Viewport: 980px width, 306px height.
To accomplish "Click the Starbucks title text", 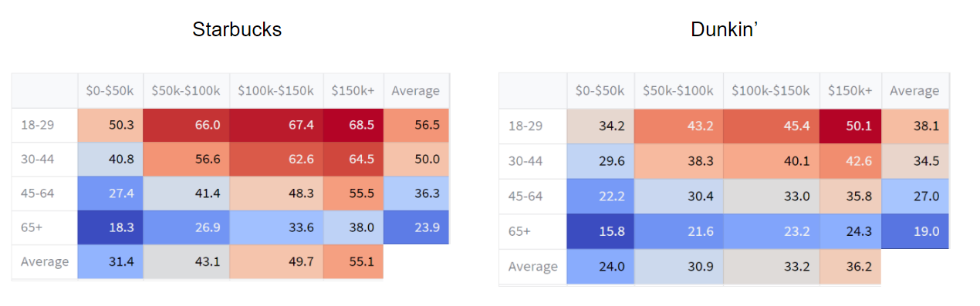I will (237, 30).
